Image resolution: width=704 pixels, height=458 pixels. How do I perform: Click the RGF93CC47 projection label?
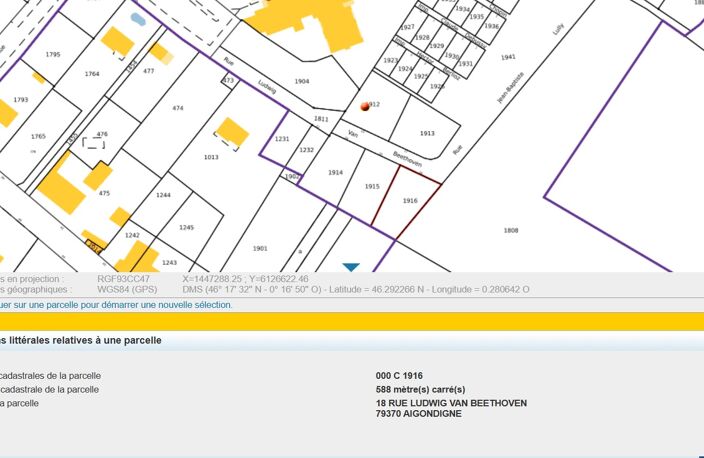[x=123, y=279]
